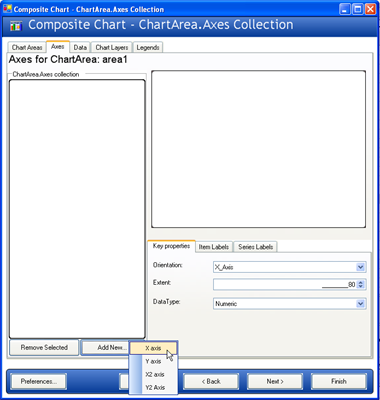Click the ChartArea.Axes collection list box
This screenshot has width=380, height=400.
point(77,209)
